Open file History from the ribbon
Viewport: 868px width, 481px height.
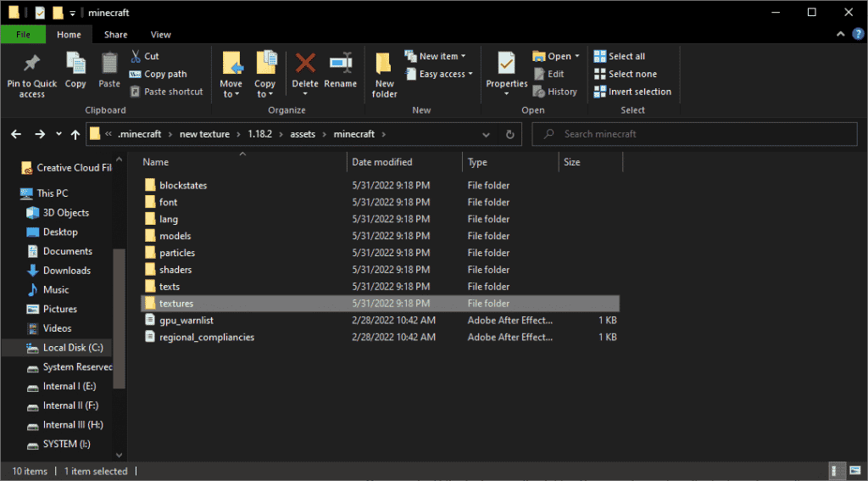[555, 92]
